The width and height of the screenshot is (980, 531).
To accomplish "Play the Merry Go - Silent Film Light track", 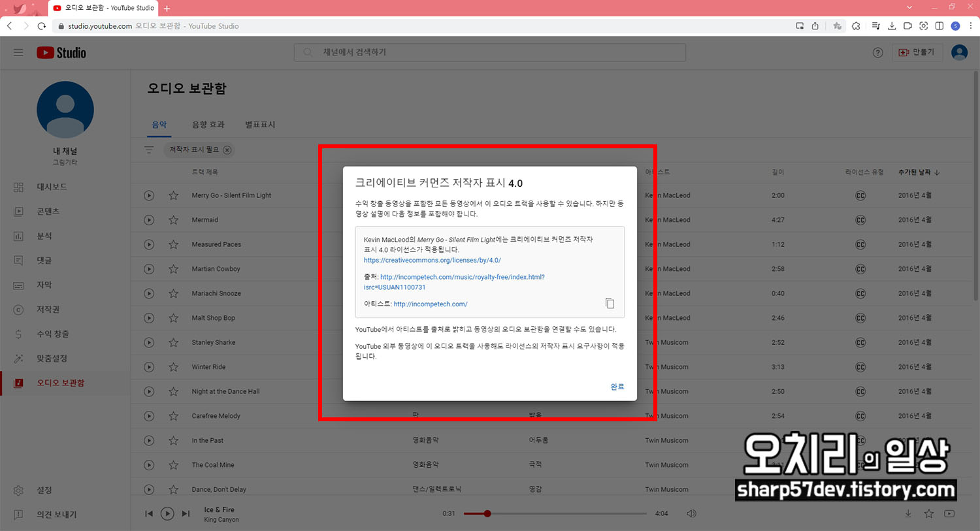I will click(x=149, y=195).
